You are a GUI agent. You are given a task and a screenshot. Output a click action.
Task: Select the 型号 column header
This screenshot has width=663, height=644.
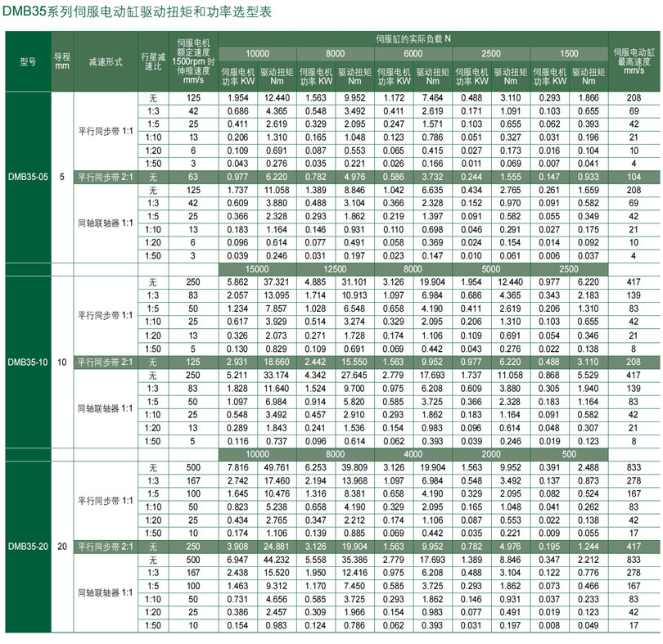(x=27, y=62)
